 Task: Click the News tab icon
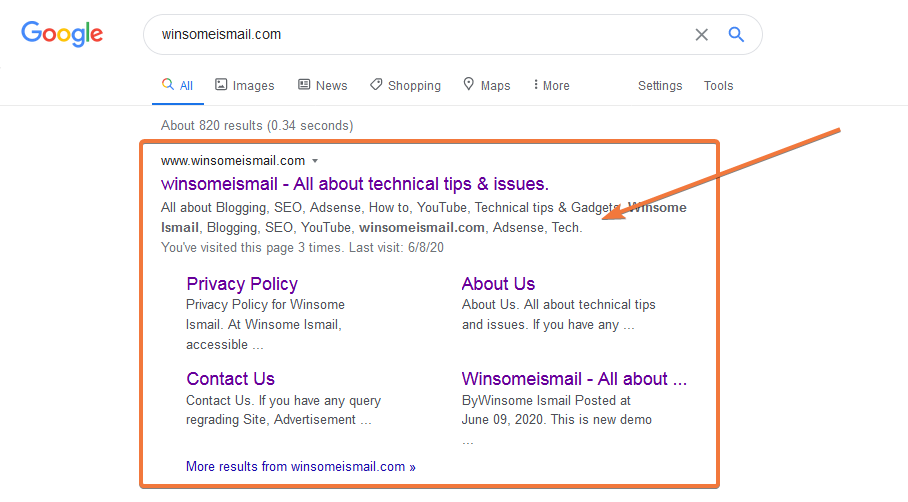[x=304, y=85]
